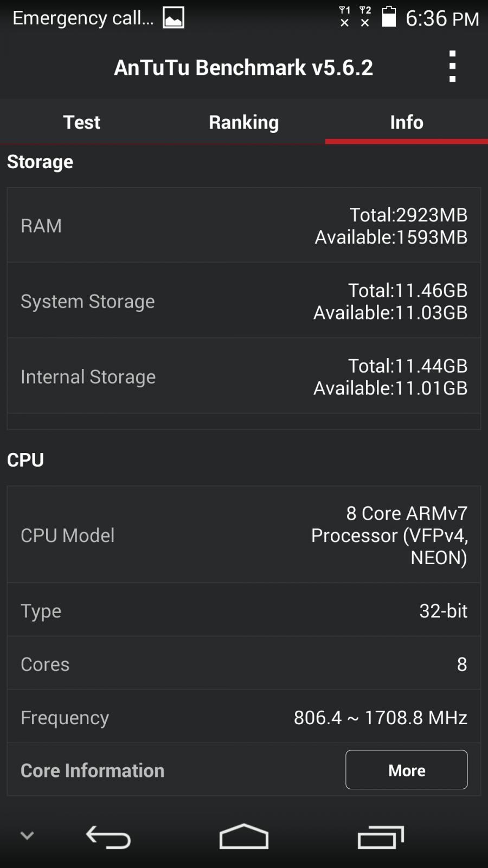Image resolution: width=488 pixels, height=868 pixels.
Task: Click the More button for Core Information
Action: [407, 770]
